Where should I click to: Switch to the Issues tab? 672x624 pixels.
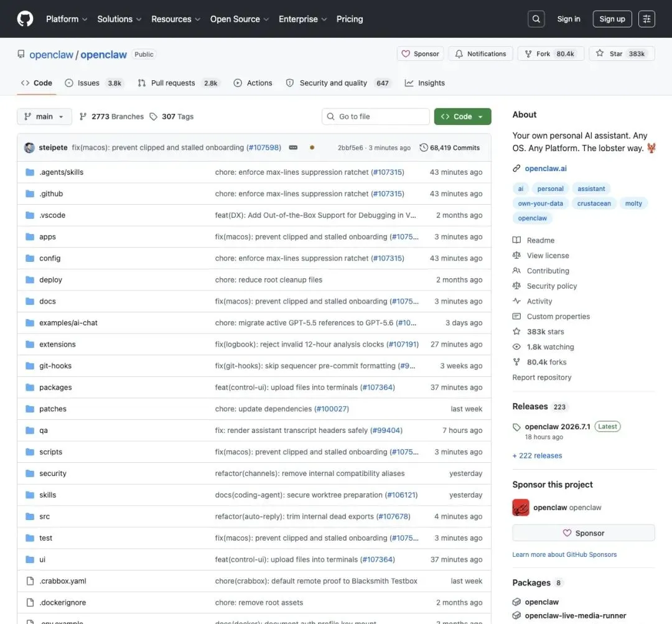(x=94, y=83)
